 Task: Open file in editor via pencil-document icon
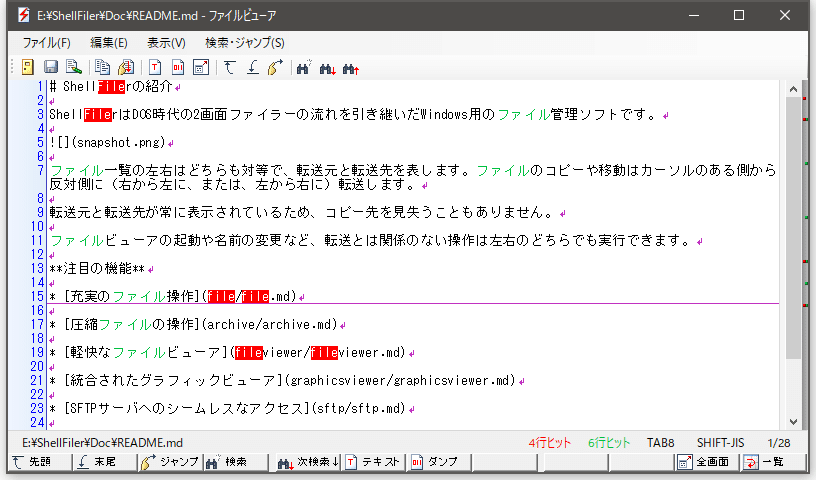[x=74, y=67]
